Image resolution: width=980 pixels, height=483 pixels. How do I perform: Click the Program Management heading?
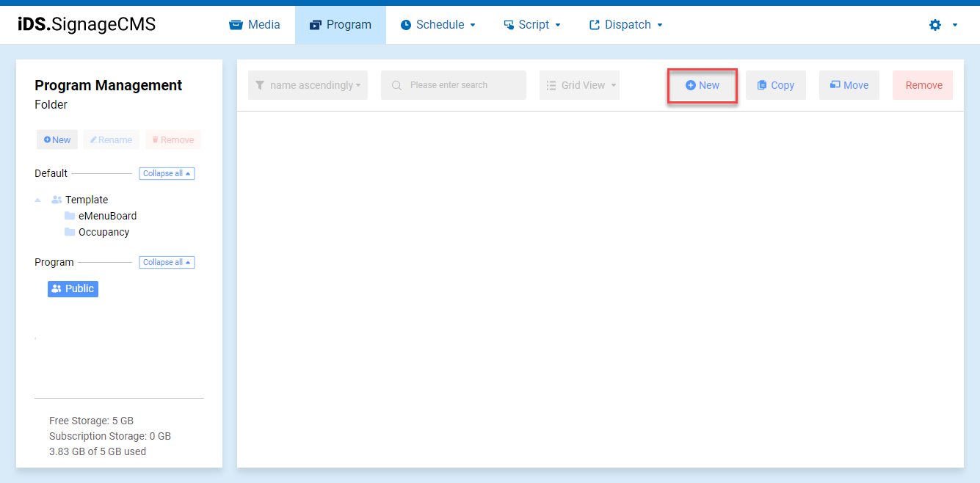[109, 85]
